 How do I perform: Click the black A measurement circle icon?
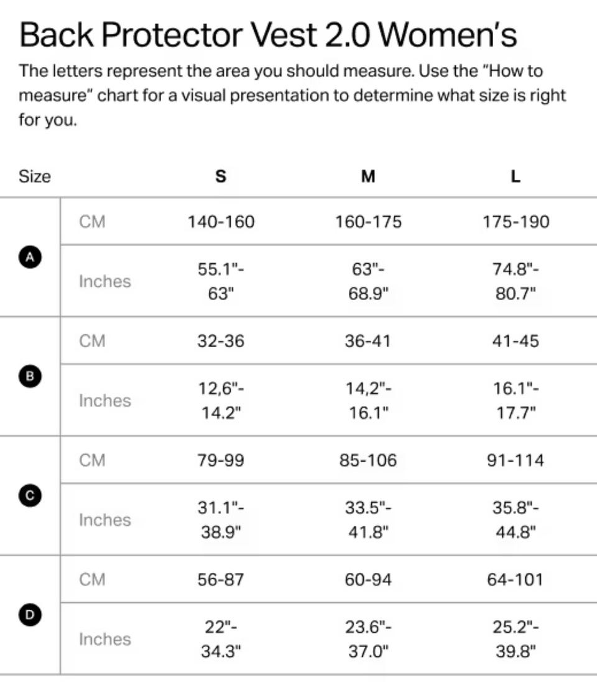tap(30, 256)
